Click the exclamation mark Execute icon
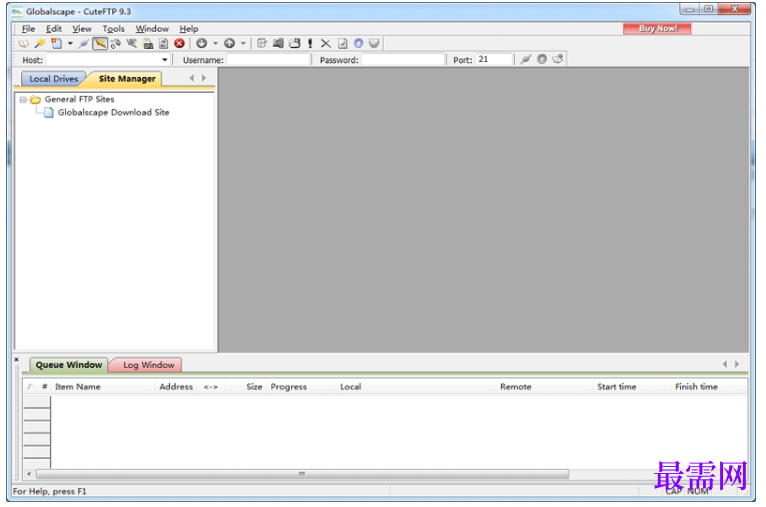Image resolution: width=766 pixels, height=507 pixels. click(310, 43)
